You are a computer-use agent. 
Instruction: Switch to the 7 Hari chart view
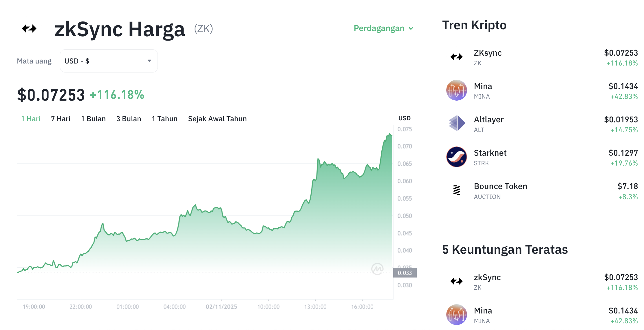[x=60, y=118]
